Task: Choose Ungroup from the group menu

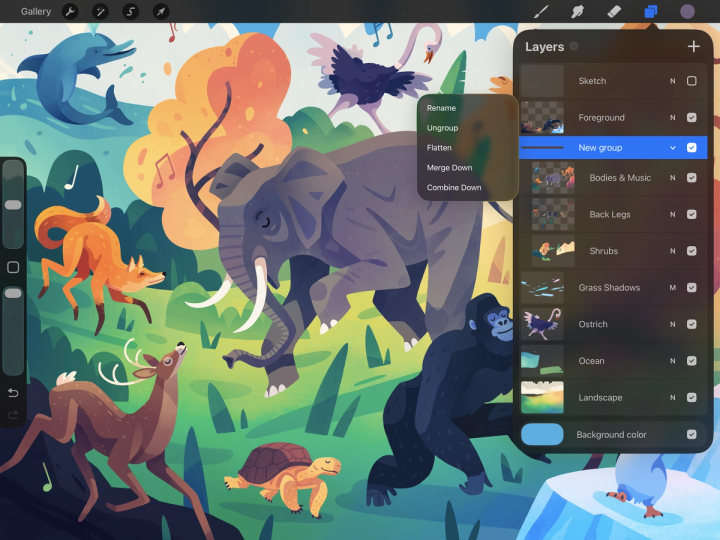Action: (x=442, y=128)
